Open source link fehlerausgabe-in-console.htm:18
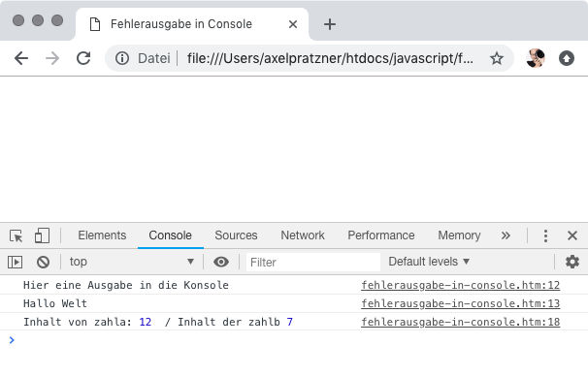The image size is (588, 376). (x=461, y=322)
